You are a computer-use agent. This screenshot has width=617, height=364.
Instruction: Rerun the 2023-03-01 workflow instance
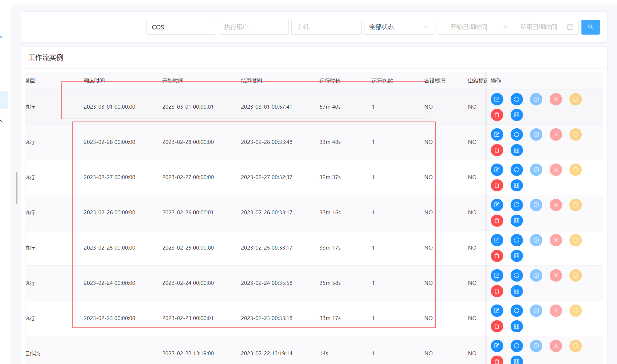(x=516, y=99)
